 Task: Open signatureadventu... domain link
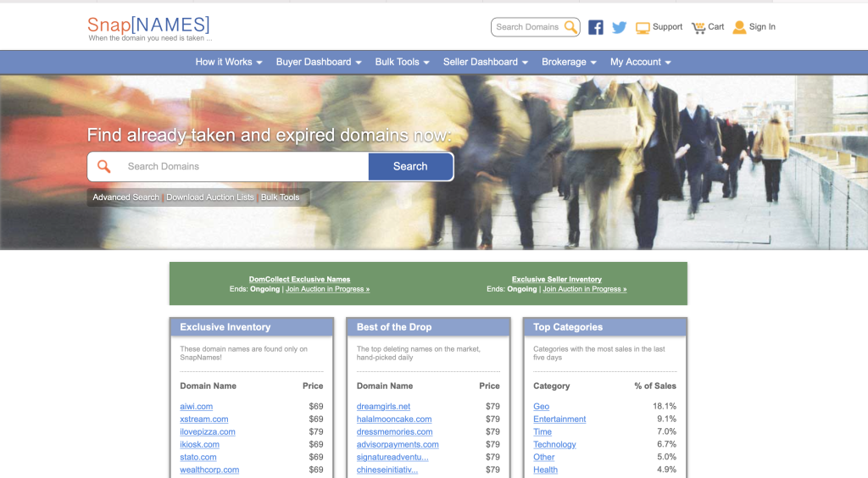tap(392, 457)
